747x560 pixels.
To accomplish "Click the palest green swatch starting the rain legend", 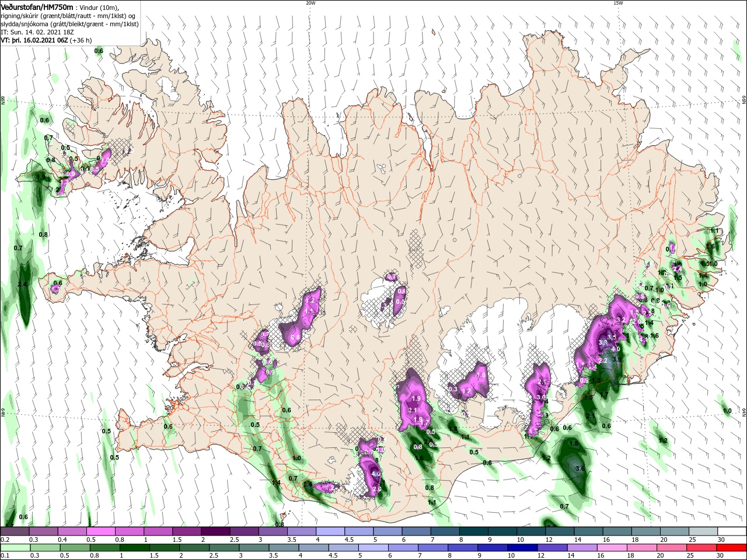I will tap(16, 548).
